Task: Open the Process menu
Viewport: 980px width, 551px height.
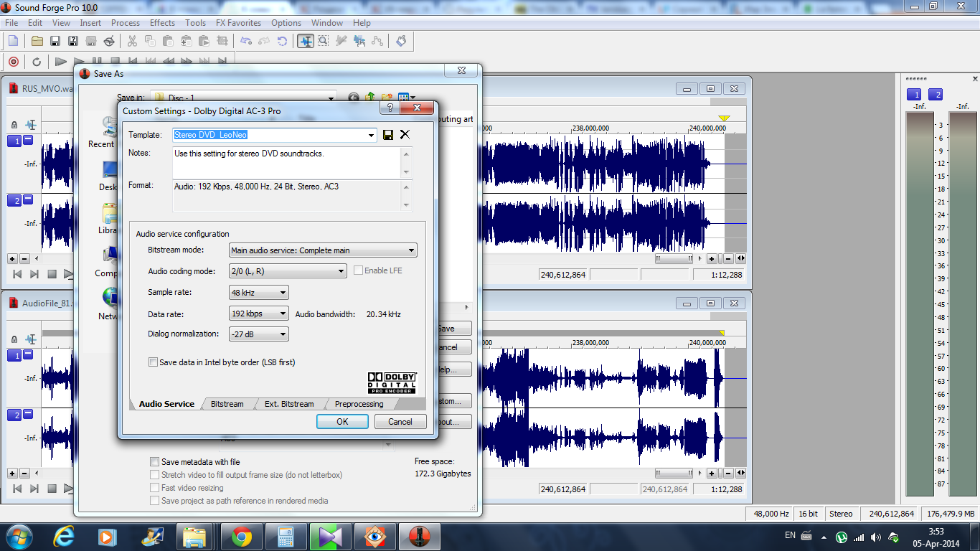Action: click(126, 23)
